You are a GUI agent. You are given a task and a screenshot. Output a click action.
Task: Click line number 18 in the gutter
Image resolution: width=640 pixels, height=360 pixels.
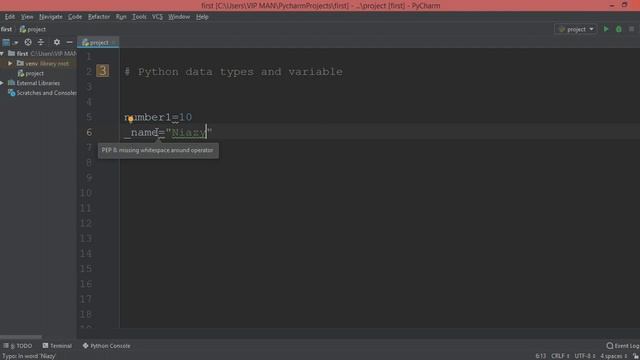(86, 314)
